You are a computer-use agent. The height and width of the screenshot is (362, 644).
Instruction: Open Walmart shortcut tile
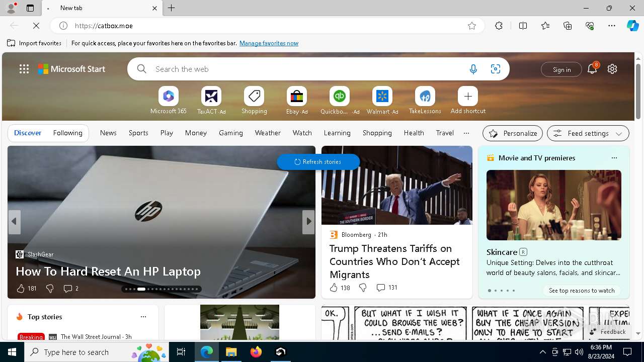[382, 101]
